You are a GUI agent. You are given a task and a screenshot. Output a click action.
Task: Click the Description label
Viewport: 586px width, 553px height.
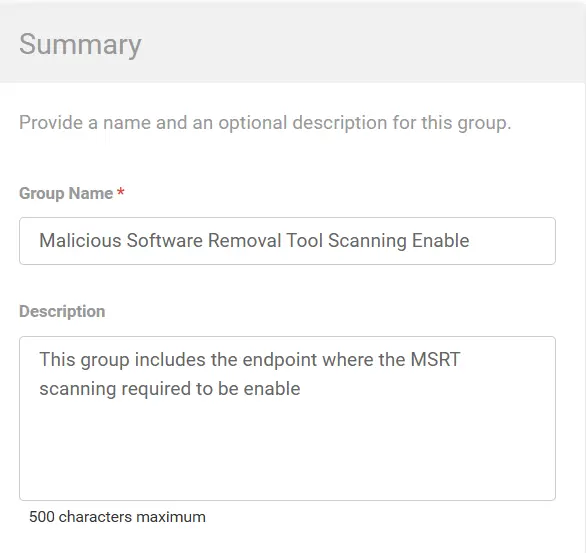tap(62, 311)
